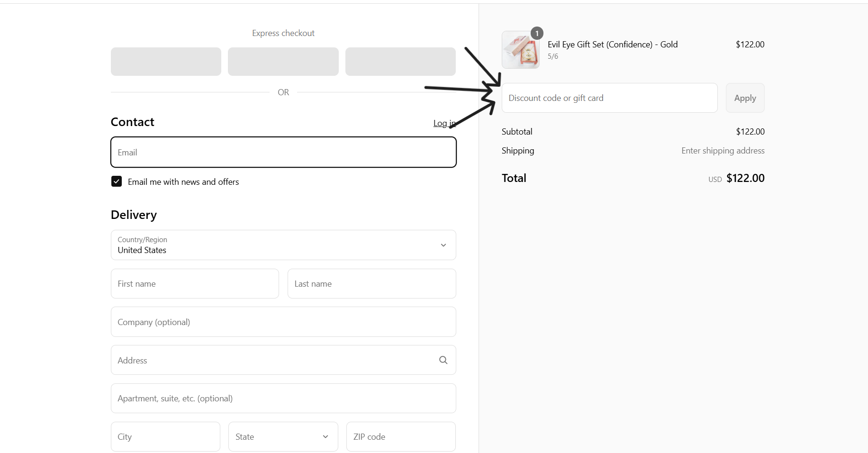Click the Company (optional) field
Viewport: 868px width, 453px height.
[283, 322]
